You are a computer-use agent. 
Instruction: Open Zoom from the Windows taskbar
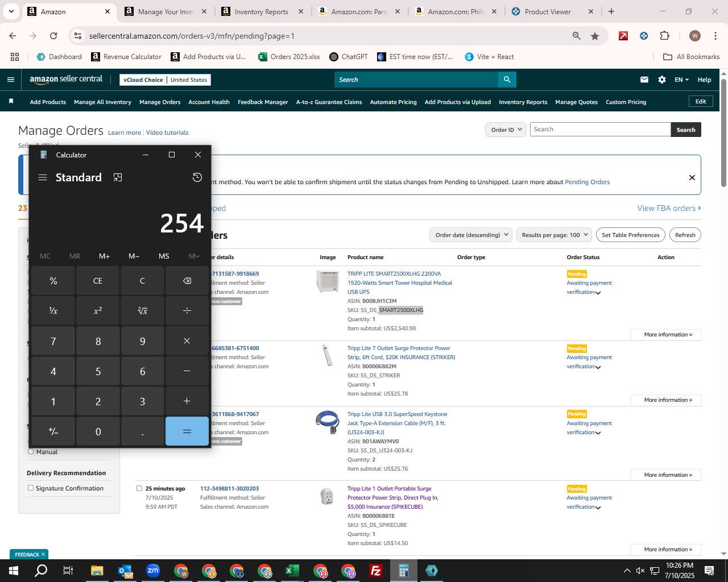pos(153,571)
